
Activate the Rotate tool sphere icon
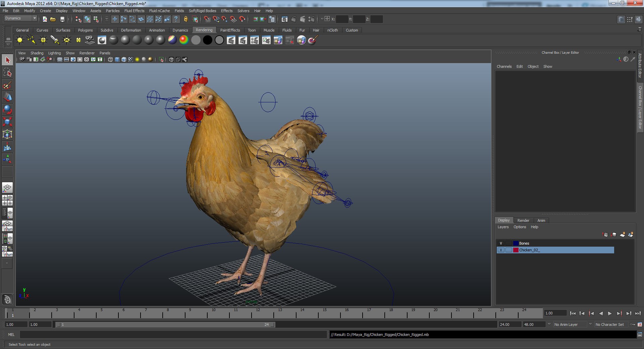[7, 110]
